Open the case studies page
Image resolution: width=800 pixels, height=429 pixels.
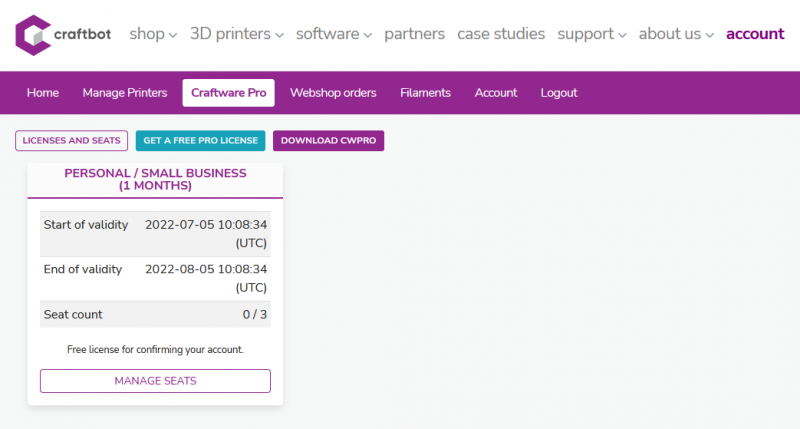pyautogui.click(x=501, y=34)
